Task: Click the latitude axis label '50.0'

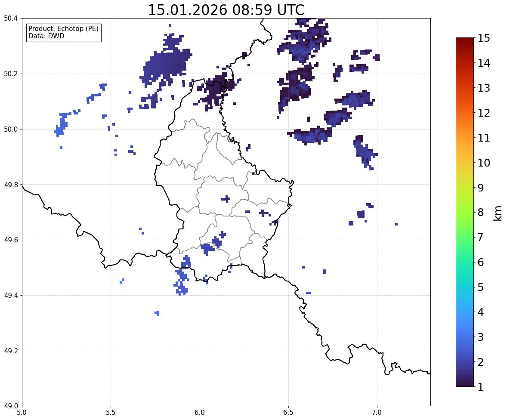Action: click(x=11, y=130)
